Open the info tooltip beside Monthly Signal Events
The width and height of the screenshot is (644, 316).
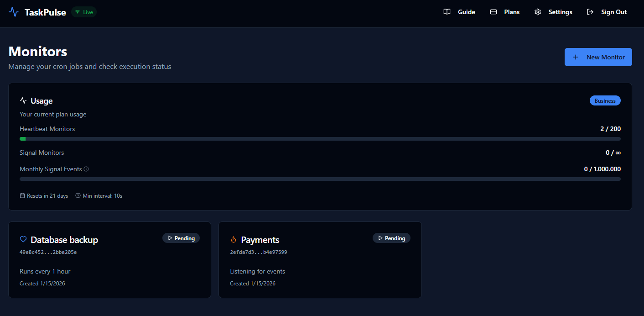pos(86,169)
